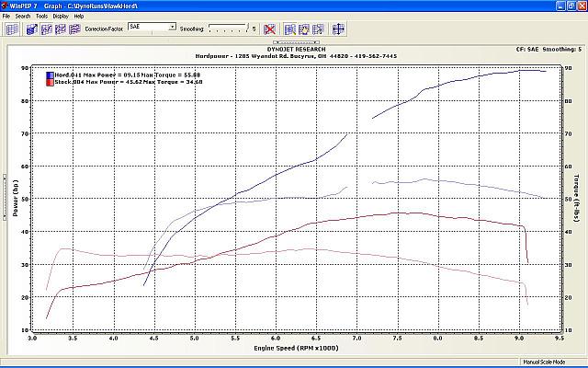Select the fourth graph-type toolbar icon
Screen dimensions: 588x368
point(74,29)
